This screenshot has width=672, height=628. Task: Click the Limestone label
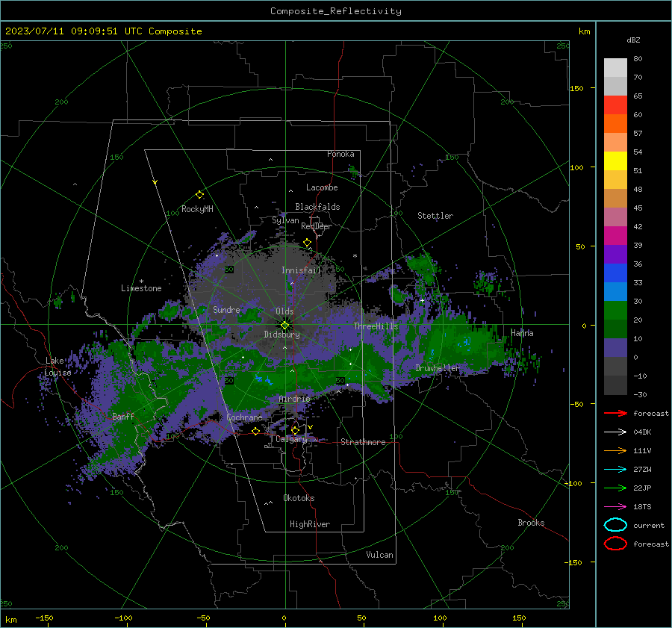point(141,288)
